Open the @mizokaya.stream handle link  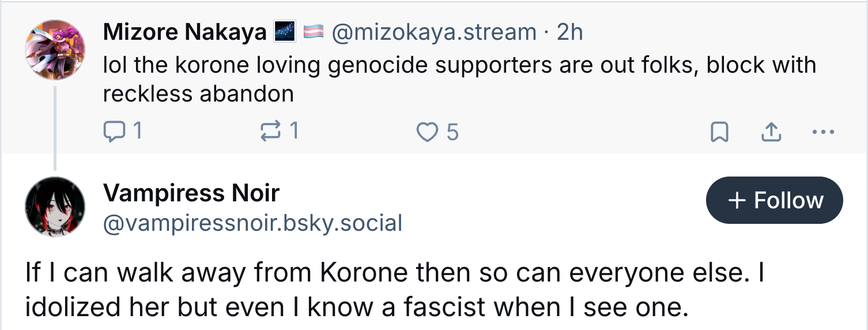tap(433, 33)
